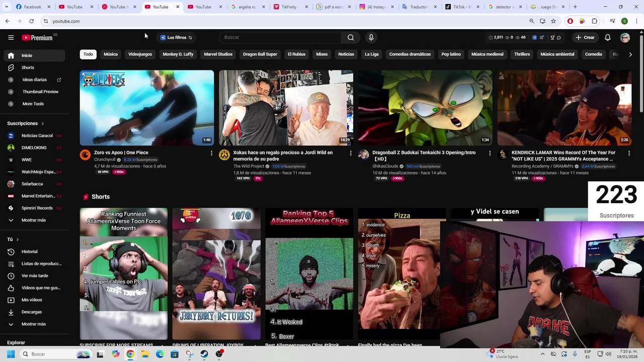Open Solarbacca channel
Screen dimensions: 644x362
[33, 184]
